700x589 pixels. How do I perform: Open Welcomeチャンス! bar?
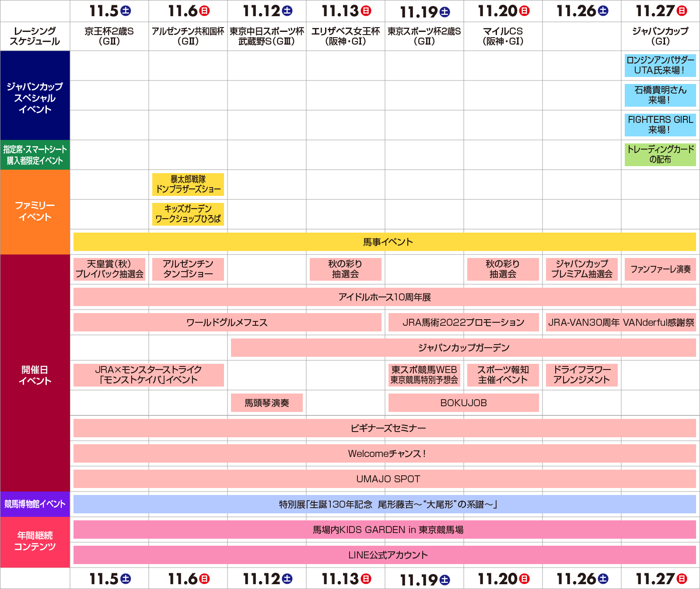pyautogui.click(x=385, y=453)
